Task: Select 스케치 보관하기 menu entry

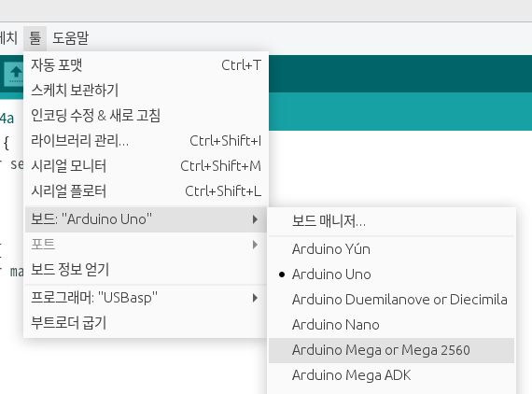Action: tap(146, 90)
